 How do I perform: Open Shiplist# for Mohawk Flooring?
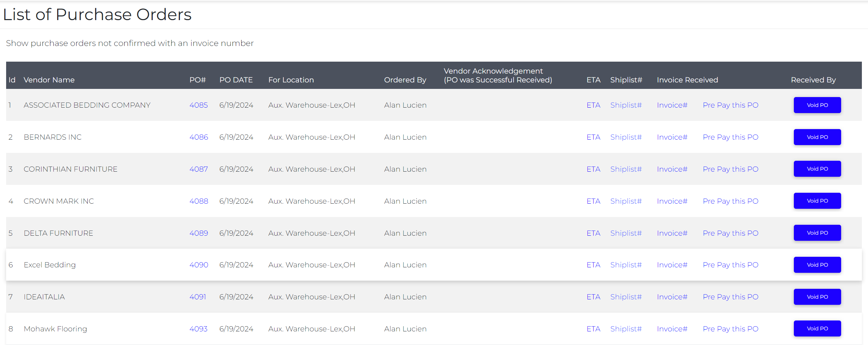tap(626, 329)
